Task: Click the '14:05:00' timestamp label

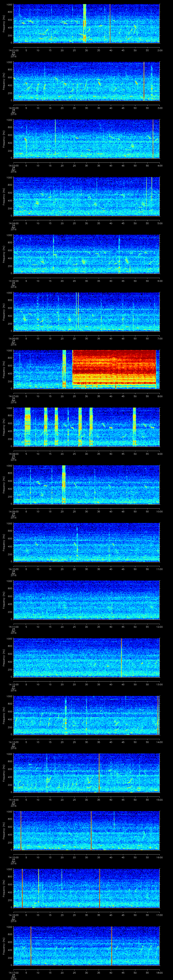Action: pyautogui.click(x=13, y=281)
